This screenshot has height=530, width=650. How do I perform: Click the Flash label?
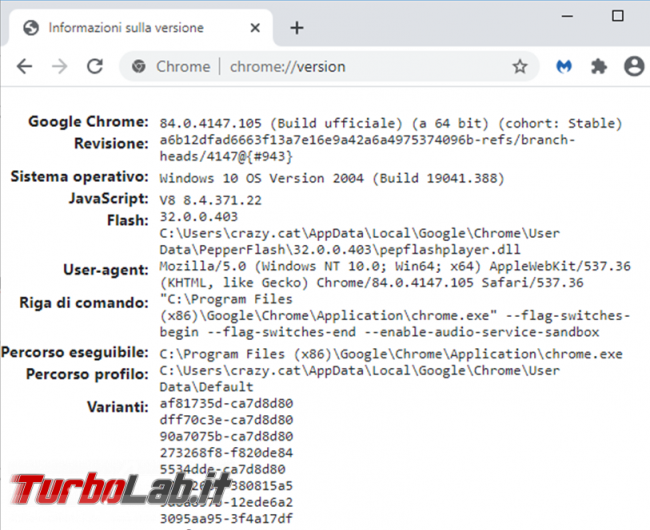pyautogui.click(x=128, y=220)
